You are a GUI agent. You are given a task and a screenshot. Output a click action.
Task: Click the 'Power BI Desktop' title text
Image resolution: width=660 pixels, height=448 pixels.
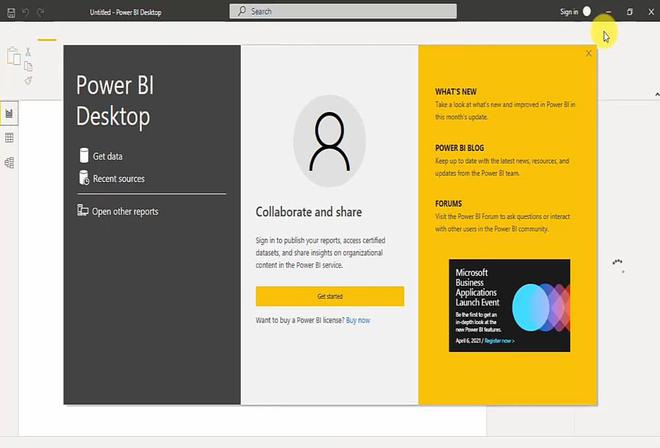tap(115, 101)
